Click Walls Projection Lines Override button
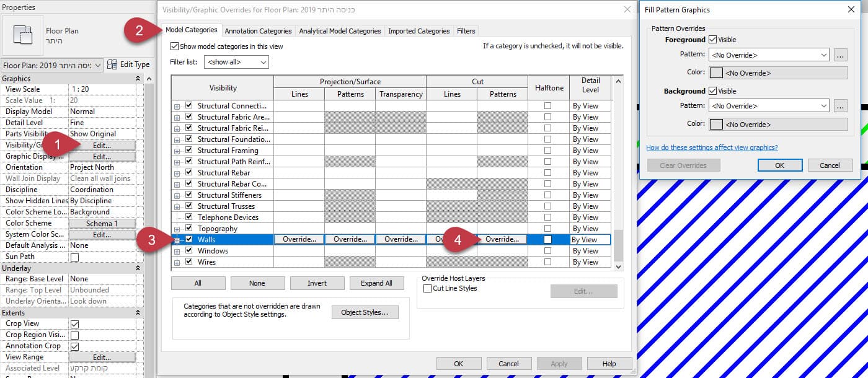 299,240
